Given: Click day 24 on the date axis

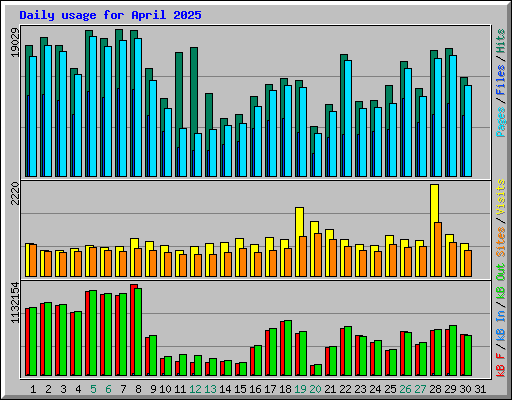Looking at the screenshot, I should point(375,389).
